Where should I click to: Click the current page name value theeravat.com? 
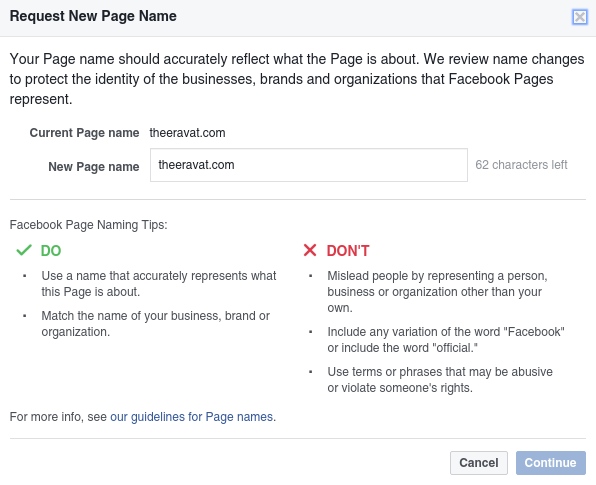tap(187, 133)
